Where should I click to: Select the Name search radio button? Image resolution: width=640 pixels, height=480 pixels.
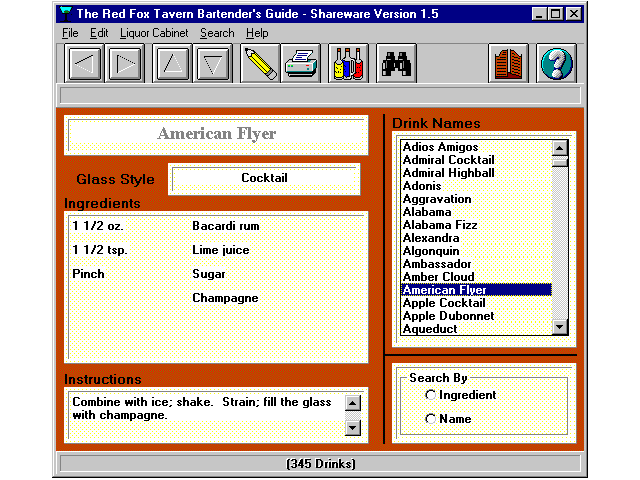[x=431, y=419]
